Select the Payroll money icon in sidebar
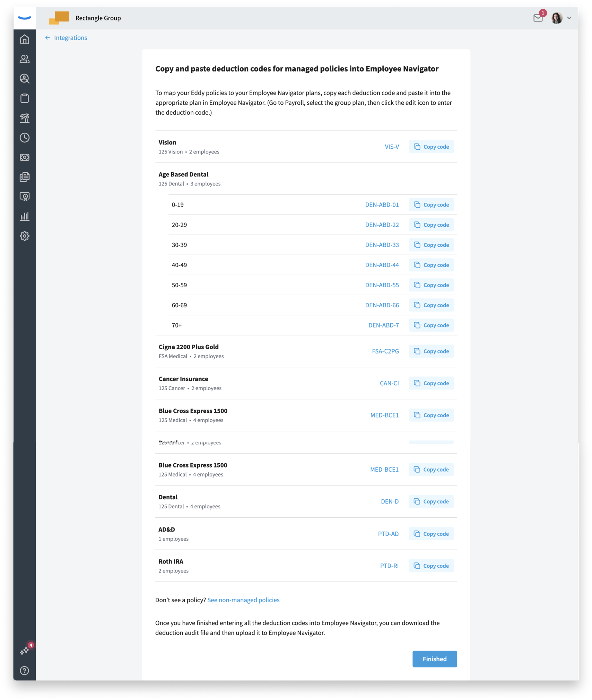 coord(25,157)
